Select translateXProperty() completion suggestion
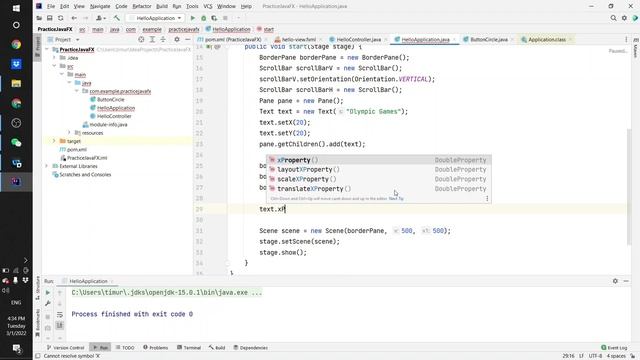This screenshot has height=360, width=640. [379, 189]
